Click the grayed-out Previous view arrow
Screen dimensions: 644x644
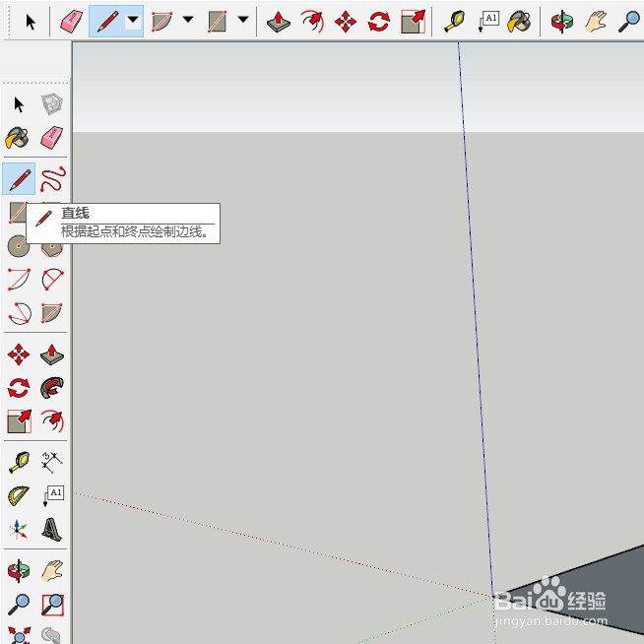pos(52,635)
